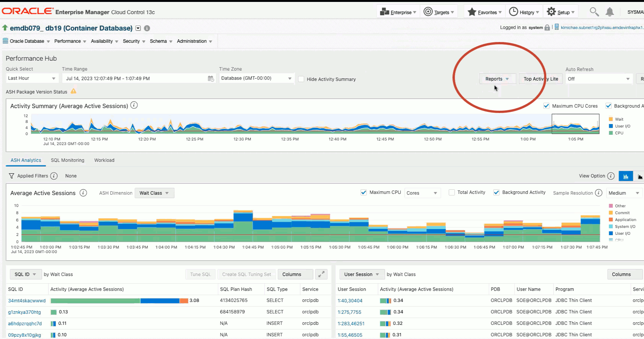Show Average Active Sessions info icon
The width and height of the screenshot is (644, 339).
pyautogui.click(x=83, y=193)
